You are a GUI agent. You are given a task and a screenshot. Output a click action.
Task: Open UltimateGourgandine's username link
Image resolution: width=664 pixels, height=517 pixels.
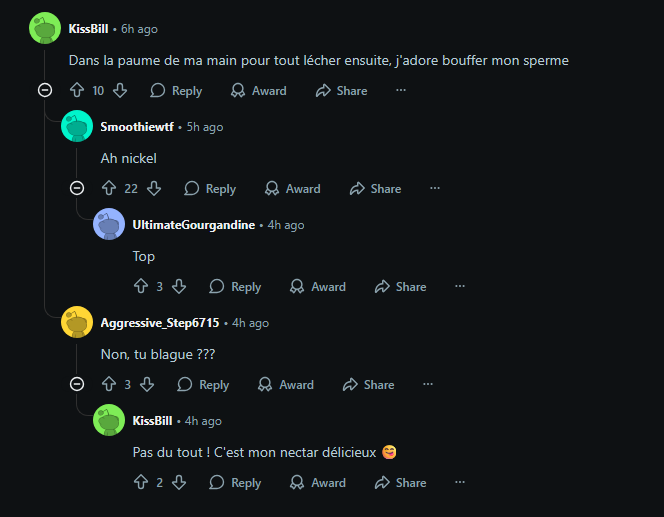193,225
